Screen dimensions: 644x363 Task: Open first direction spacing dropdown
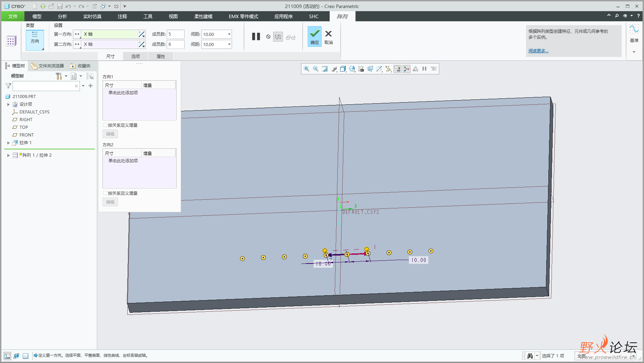click(229, 34)
